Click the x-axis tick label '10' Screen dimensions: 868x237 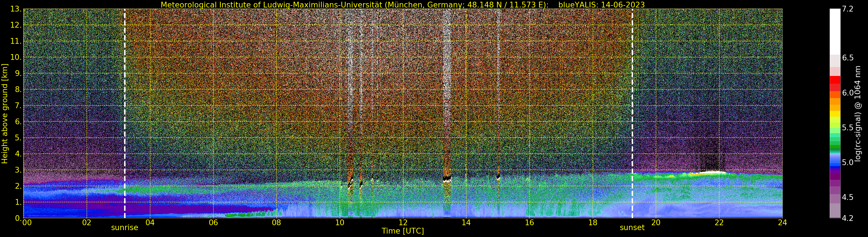(340, 223)
